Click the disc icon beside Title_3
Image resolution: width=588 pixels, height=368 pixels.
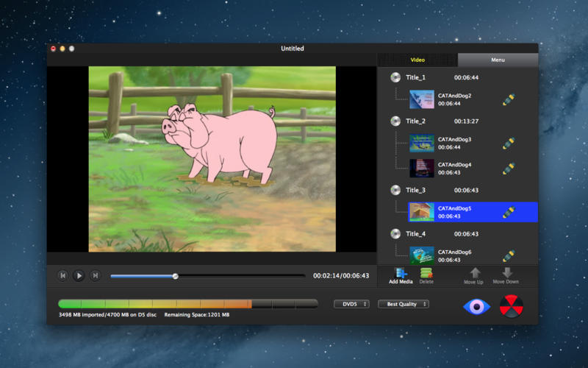(395, 190)
